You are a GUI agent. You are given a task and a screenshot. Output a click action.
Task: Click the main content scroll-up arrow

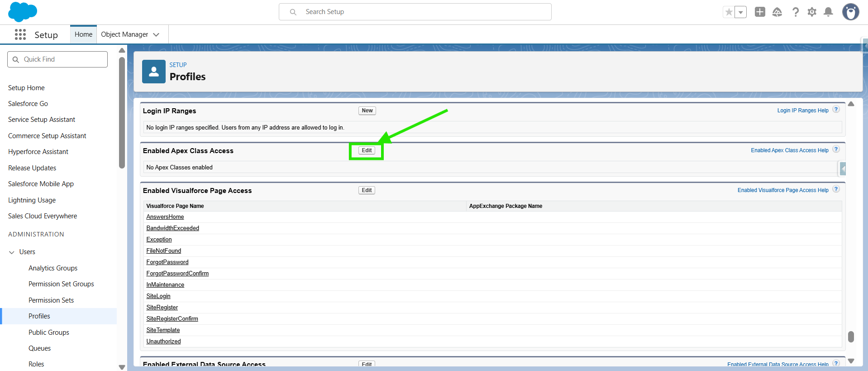click(x=851, y=104)
